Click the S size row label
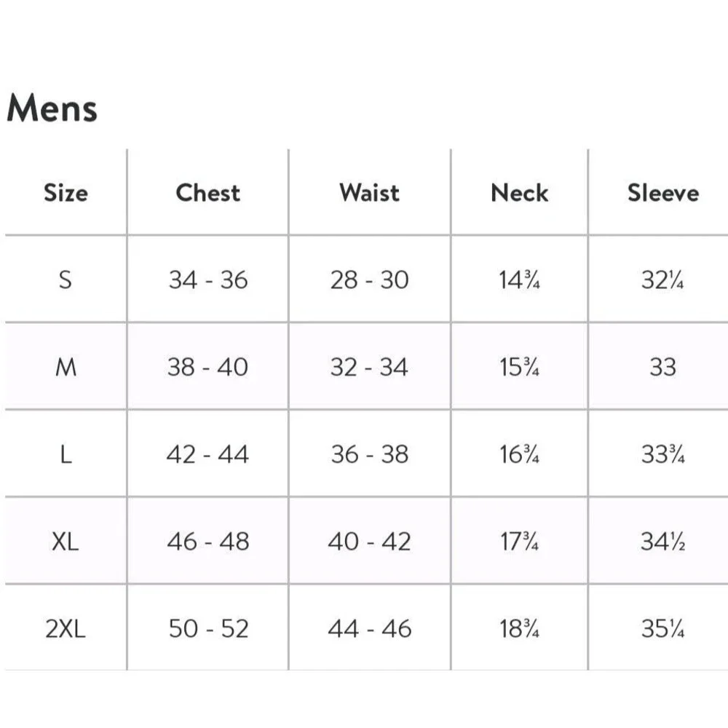The width and height of the screenshot is (728, 728). (x=66, y=280)
